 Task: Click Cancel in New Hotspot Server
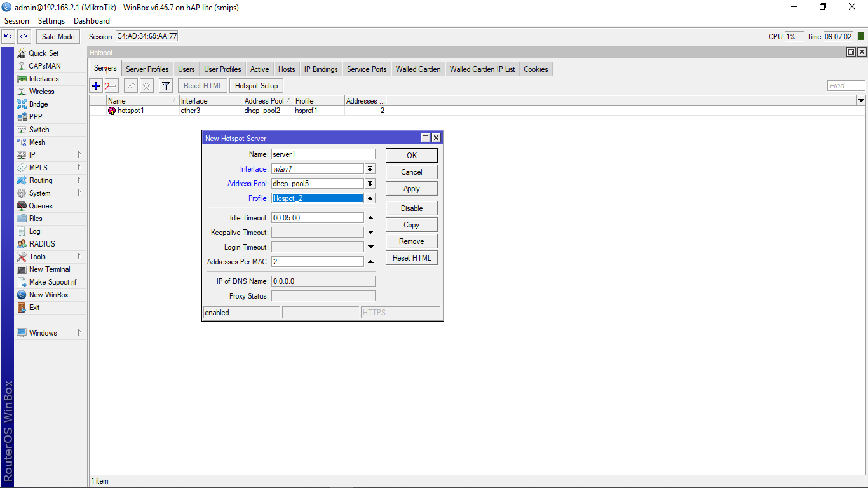[x=412, y=172]
